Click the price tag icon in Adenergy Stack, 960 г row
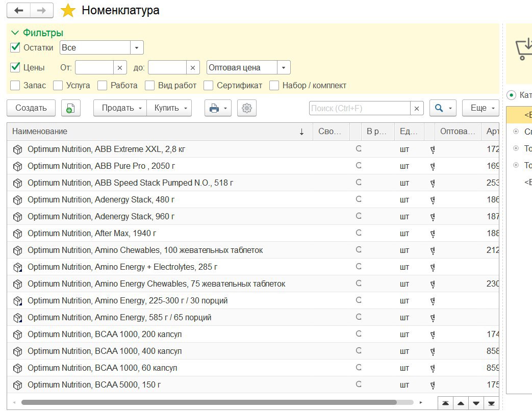Viewport: 532px width, 411px height. 433,217
